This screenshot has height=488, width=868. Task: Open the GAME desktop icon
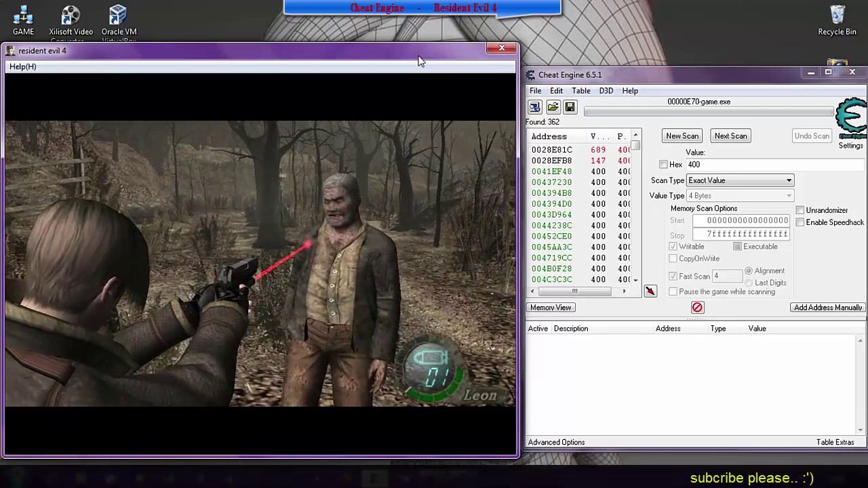[x=23, y=20]
